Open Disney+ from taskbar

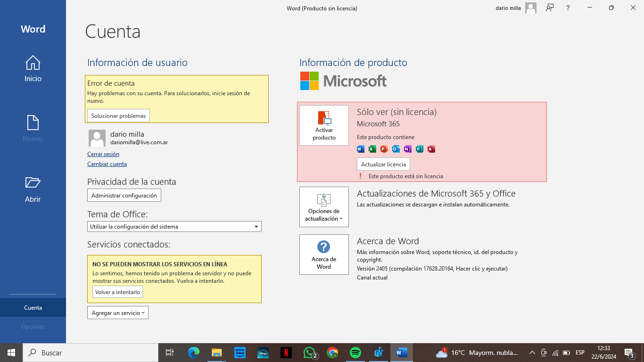pos(263,353)
